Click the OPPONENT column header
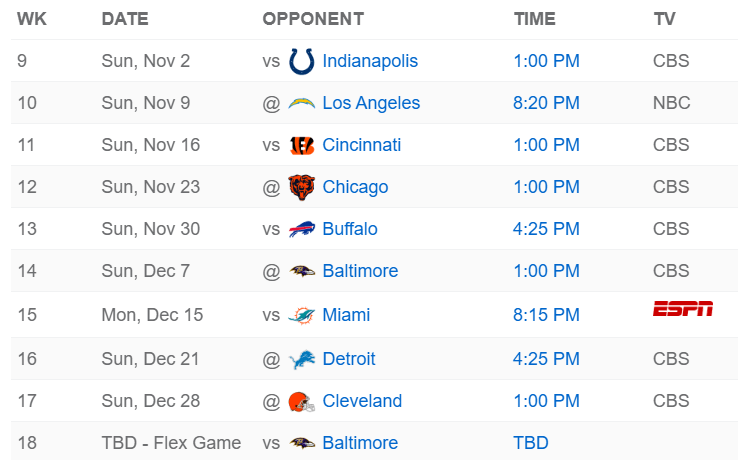The width and height of the screenshot is (738, 460). pyautogui.click(x=312, y=19)
